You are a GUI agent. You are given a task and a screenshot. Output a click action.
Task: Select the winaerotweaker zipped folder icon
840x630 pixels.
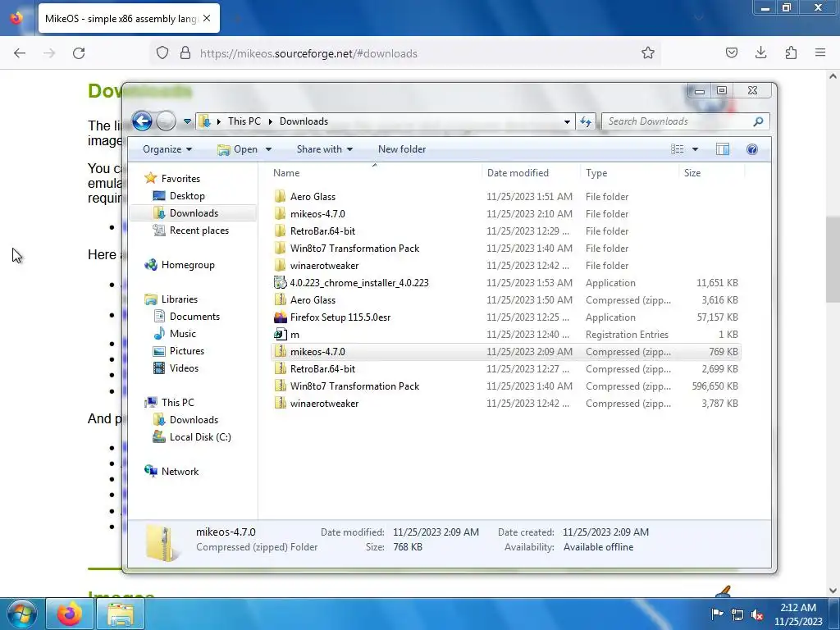click(x=280, y=403)
